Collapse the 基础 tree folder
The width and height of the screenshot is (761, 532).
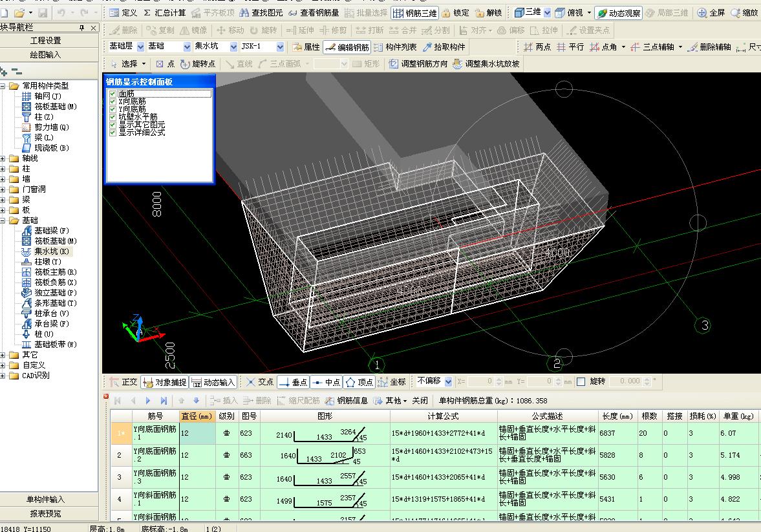pos(3,220)
